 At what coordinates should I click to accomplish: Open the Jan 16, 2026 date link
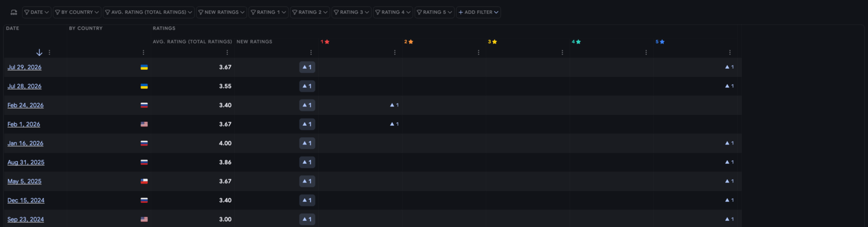pos(25,143)
